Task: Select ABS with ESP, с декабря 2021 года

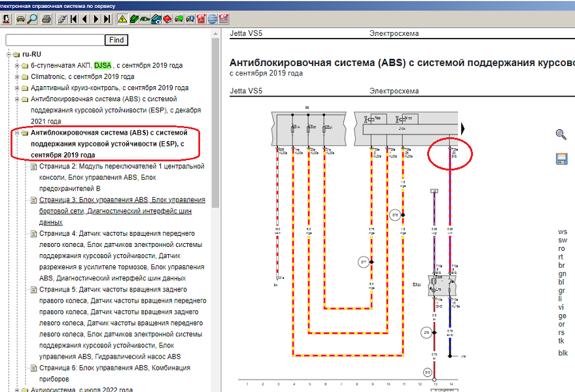Action: point(116,110)
